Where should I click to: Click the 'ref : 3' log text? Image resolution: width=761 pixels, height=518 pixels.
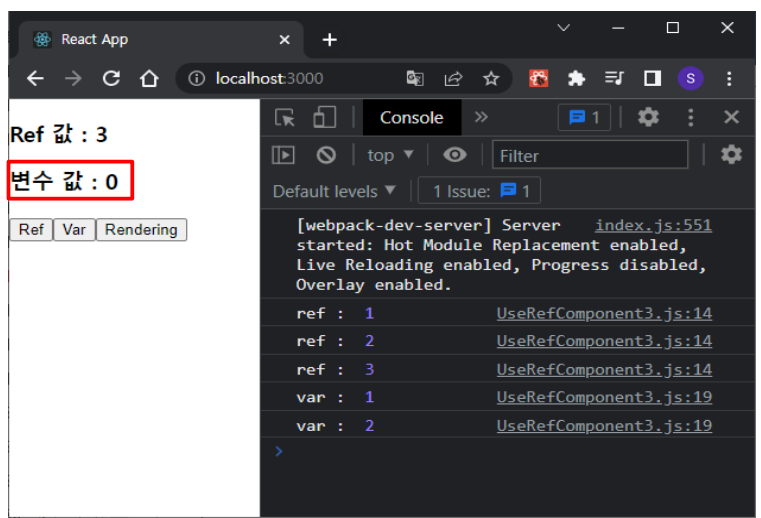pyautogui.click(x=335, y=370)
